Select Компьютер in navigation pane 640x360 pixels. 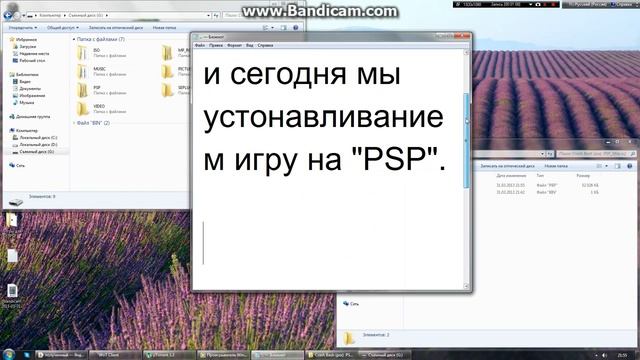click(24, 131)
